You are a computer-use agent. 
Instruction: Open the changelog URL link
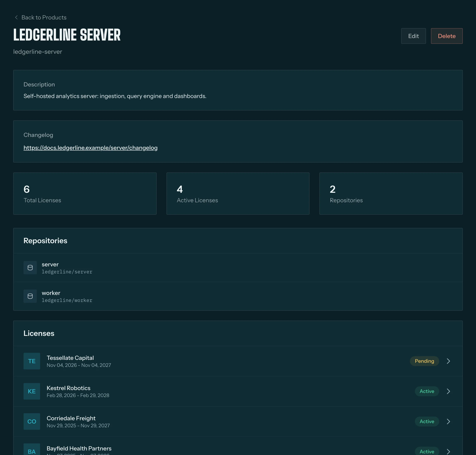coord(90,148)
